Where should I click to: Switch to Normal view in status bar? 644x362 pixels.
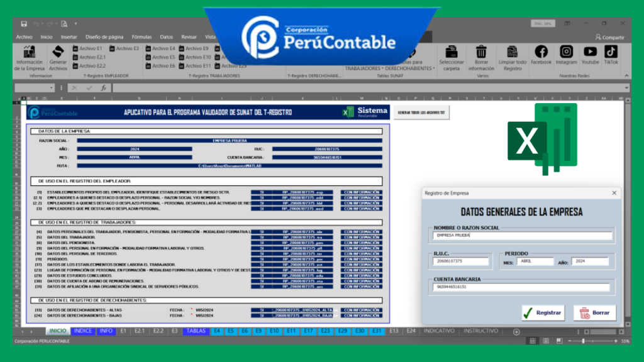pos(532,341)
